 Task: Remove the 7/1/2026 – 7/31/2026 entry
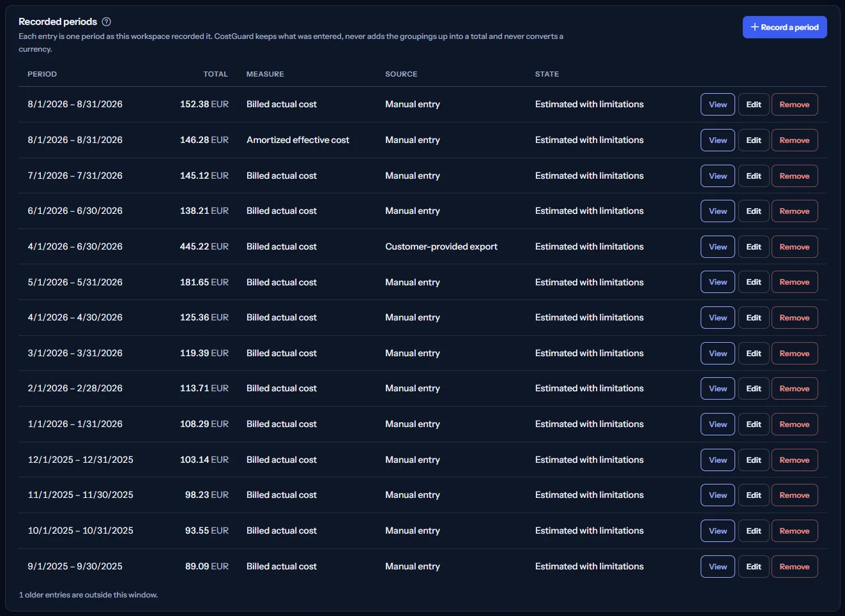[795, 176]
